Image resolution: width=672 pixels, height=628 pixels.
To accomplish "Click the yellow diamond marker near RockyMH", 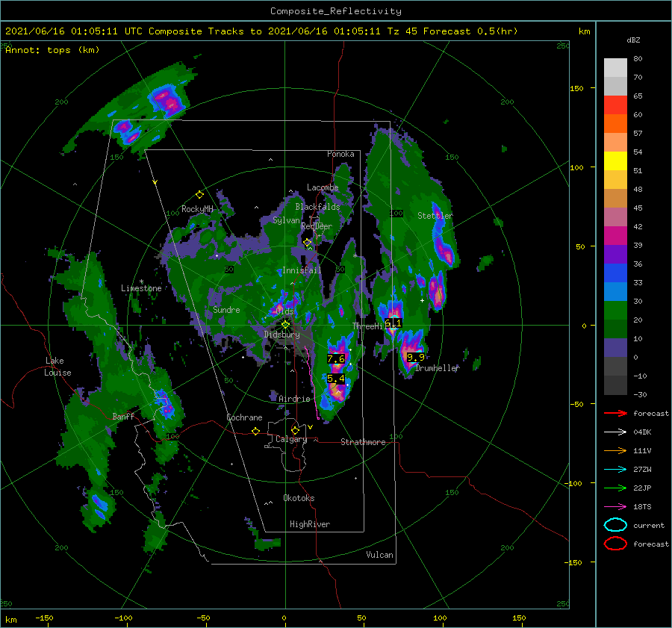I will pos(199,195).
